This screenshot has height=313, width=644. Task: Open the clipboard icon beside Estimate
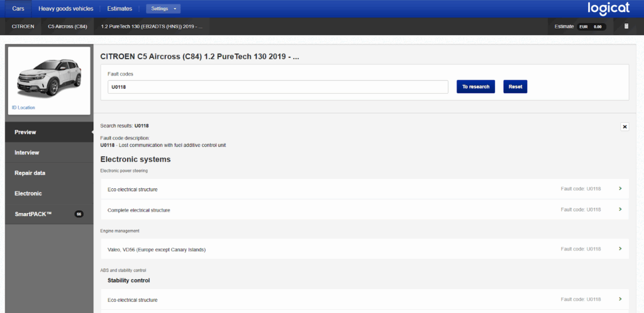point(626,26)
